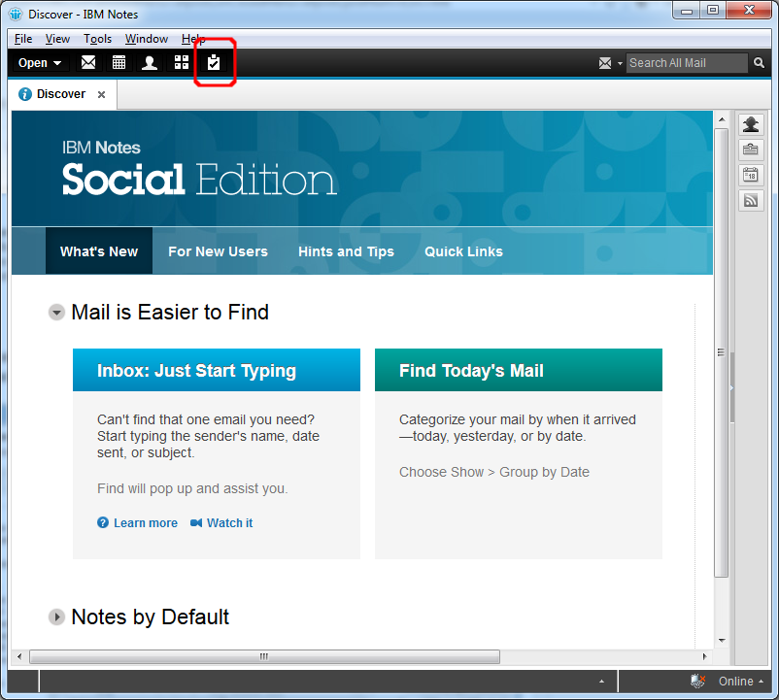Open the Day-At-A-Glance sidebar calendar icon
The height and width of the screenshot is (700, 779).
751,175
